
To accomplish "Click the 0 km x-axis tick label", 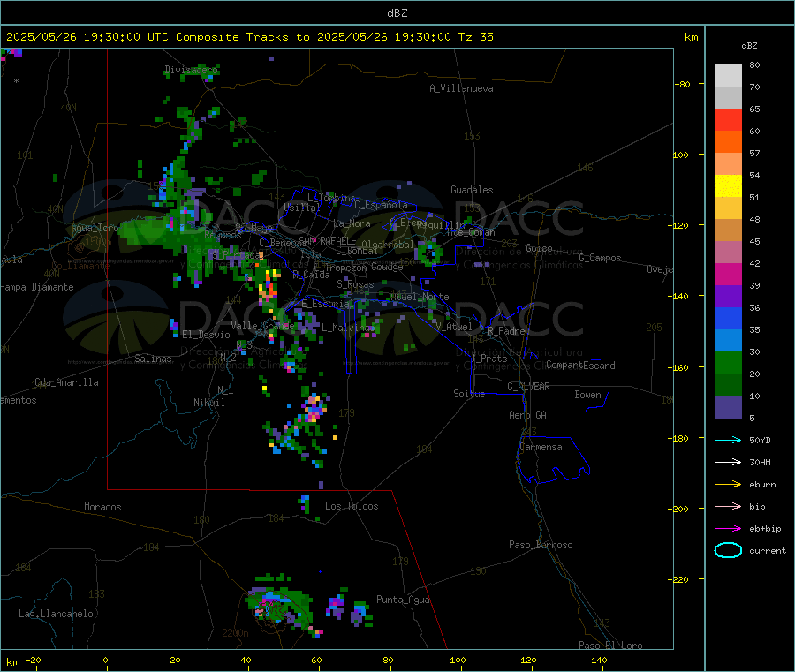I will (x=105, y=660).
